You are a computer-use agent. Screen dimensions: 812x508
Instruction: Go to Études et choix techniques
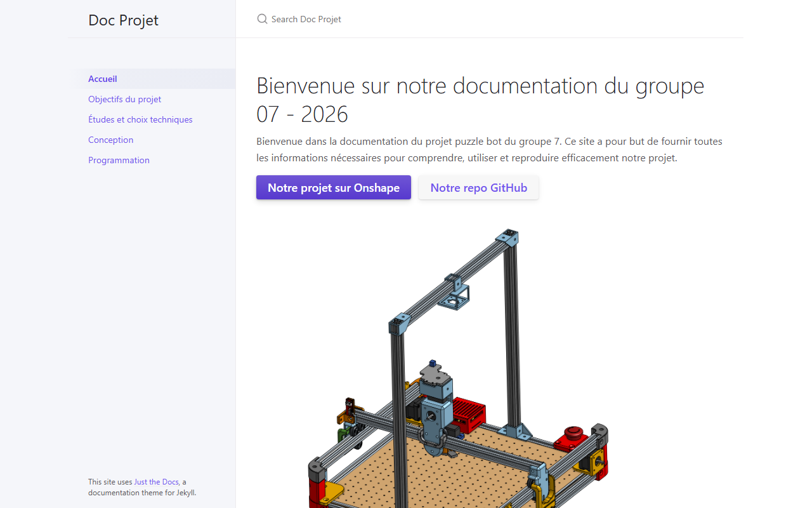152,119
